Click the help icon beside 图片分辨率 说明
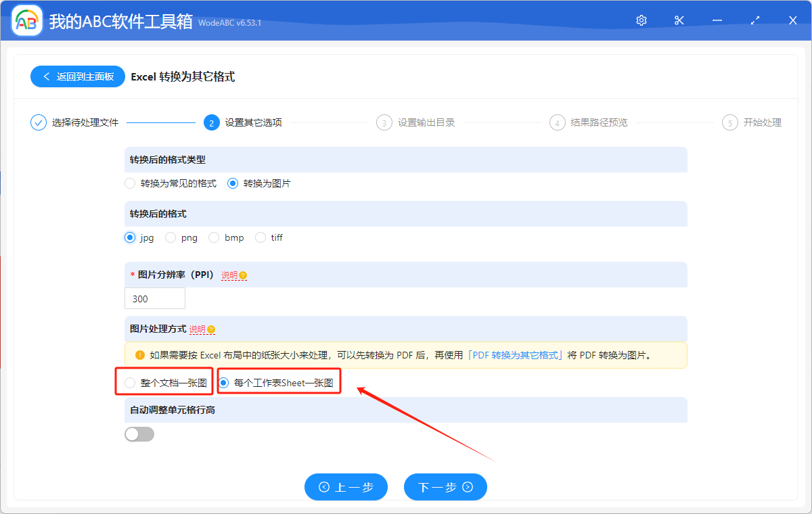The image size is (812, 514). tap(242, 275)
